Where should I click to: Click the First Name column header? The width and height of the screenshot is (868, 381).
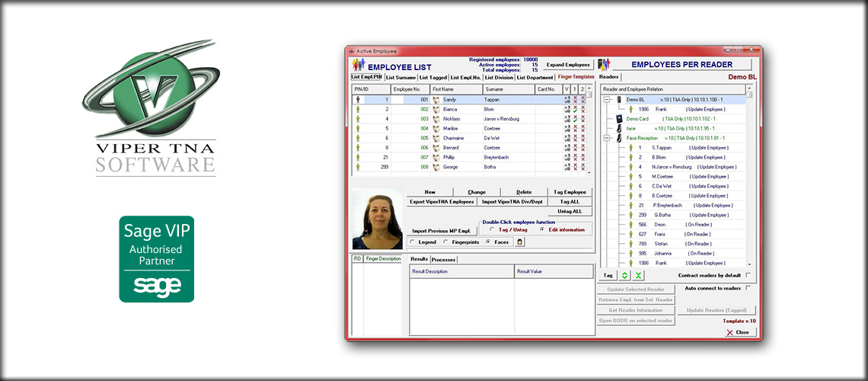pos(457,88)
